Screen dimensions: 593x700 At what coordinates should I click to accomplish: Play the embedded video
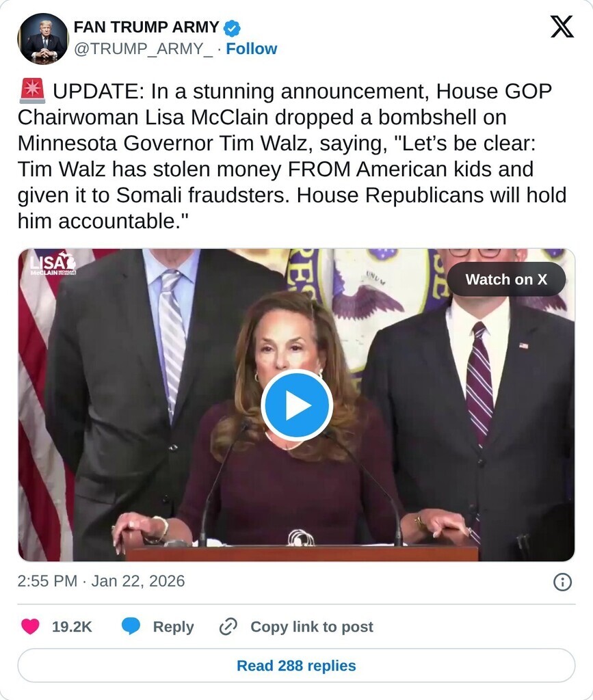pyautogui.click(x=297, y=405)
